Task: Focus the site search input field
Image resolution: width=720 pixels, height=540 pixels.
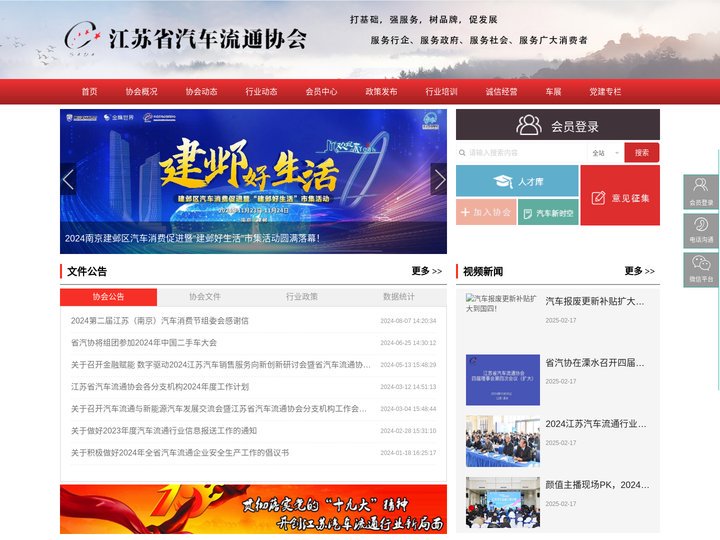Action: point(522,153)
